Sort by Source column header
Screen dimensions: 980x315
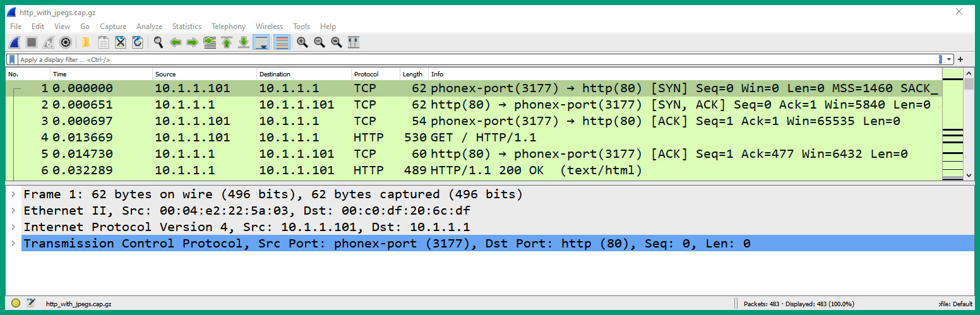click(x=205, y=74)
